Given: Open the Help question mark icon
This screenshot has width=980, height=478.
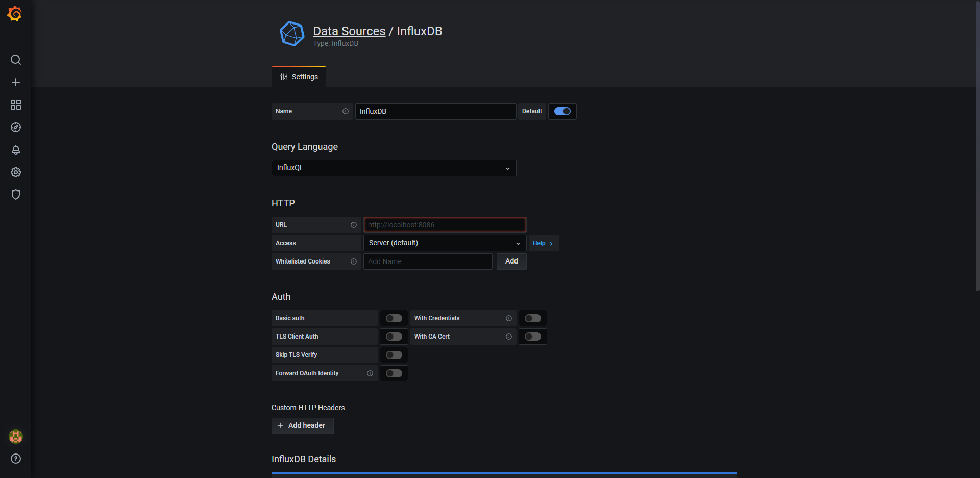Looking at the screenshot, I should tap(16, 459).
